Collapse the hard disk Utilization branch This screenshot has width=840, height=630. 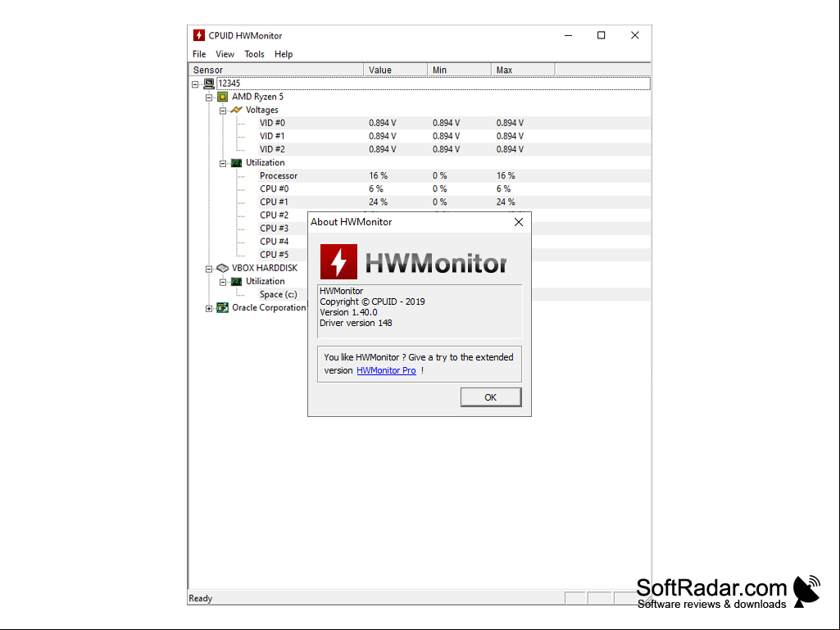click(223, 282)
